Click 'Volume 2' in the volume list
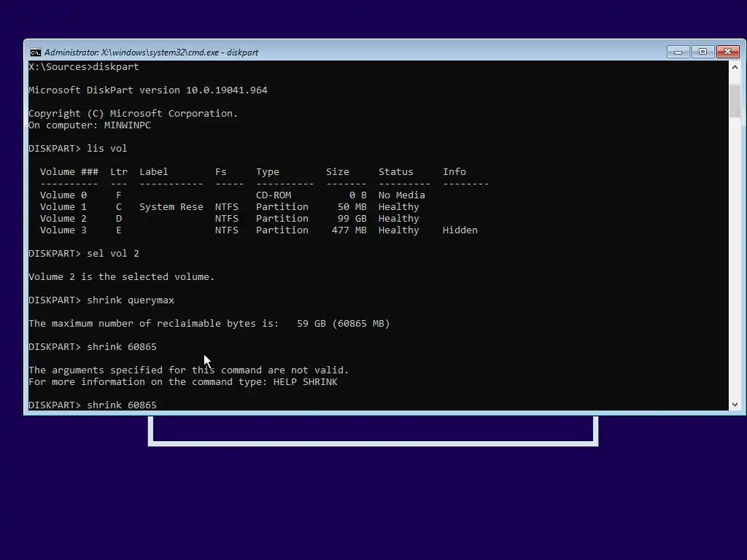747x560 pixels. [63, 219]
